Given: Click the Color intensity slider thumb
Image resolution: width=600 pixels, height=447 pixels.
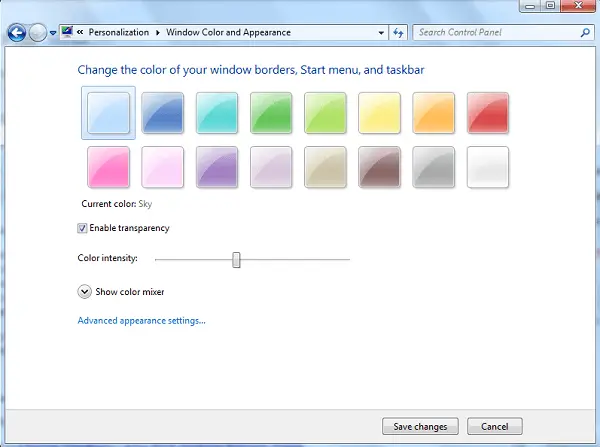Looking at the screenshot, I should point(236,260).
